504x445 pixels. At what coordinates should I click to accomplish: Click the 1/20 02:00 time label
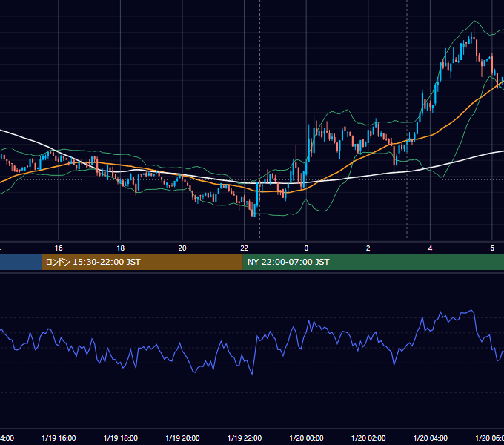pos(368,438)
